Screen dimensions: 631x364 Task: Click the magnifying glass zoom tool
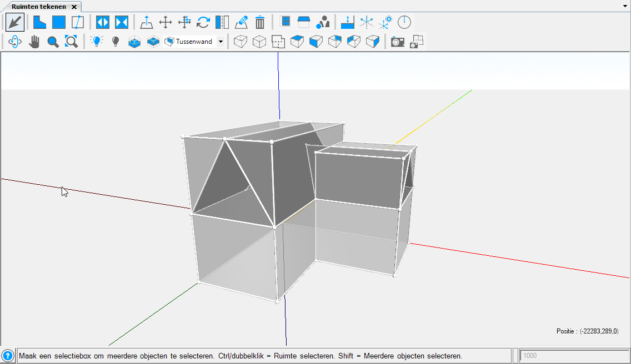tap(53, 42)
